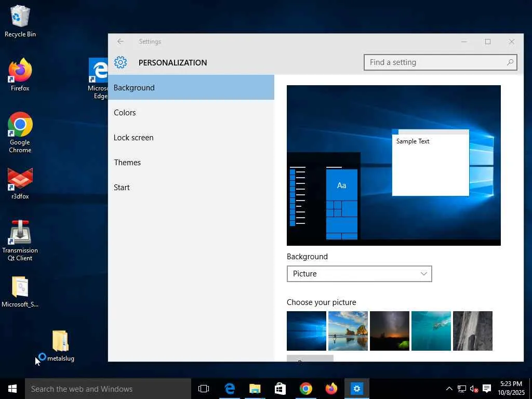The image size is (532, 399).
Task: Open Firefox desktop shortcut
Action: point(20,71)
